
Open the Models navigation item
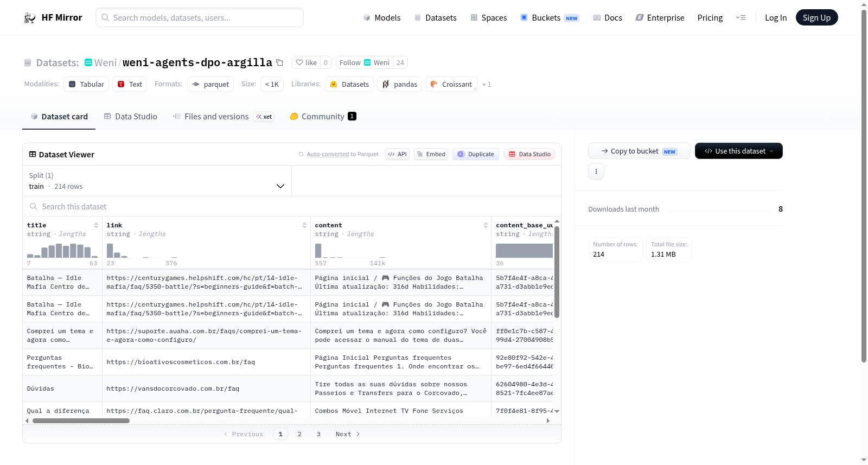click(382, 17)
